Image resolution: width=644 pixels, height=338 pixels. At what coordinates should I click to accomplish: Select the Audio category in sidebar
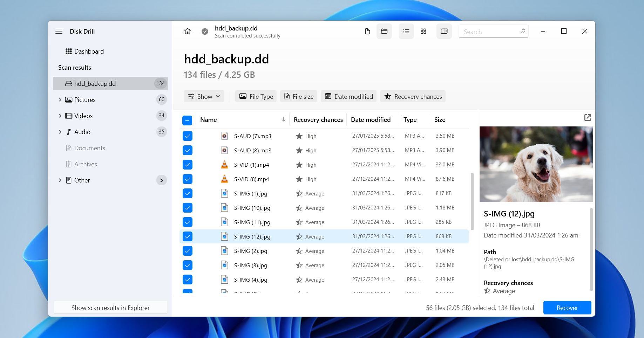[82, 132]
